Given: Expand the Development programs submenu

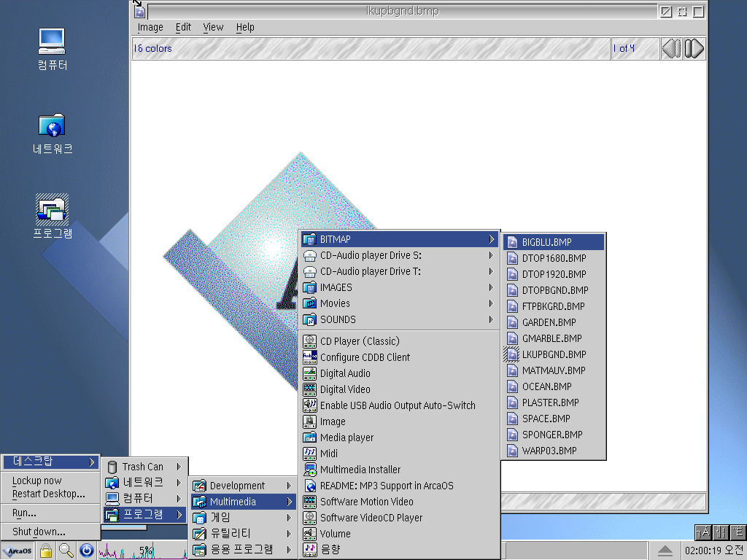Looking at the screenshot, I should pos(237,486).
